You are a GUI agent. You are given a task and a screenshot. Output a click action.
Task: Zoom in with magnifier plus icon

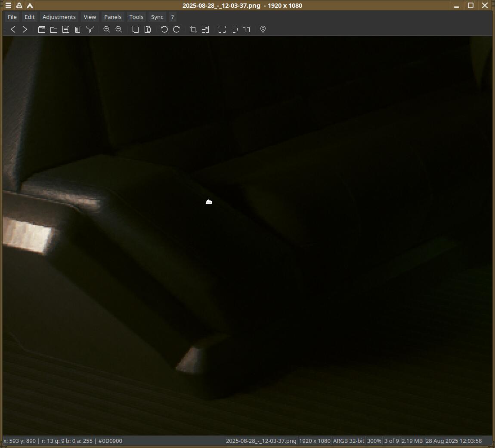click(x=107, y=29)
